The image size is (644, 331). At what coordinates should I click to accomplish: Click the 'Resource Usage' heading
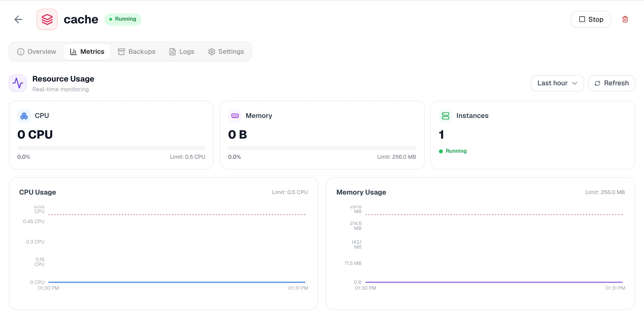63,79
